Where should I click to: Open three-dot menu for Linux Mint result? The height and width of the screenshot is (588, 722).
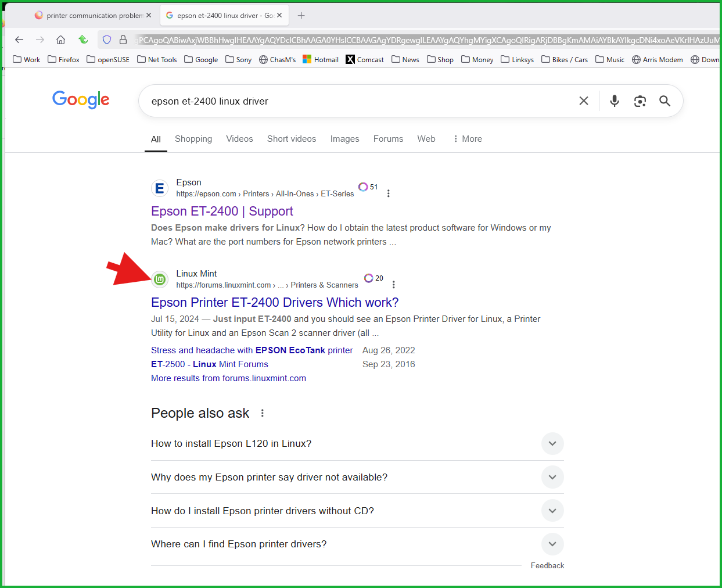point(394,285)
